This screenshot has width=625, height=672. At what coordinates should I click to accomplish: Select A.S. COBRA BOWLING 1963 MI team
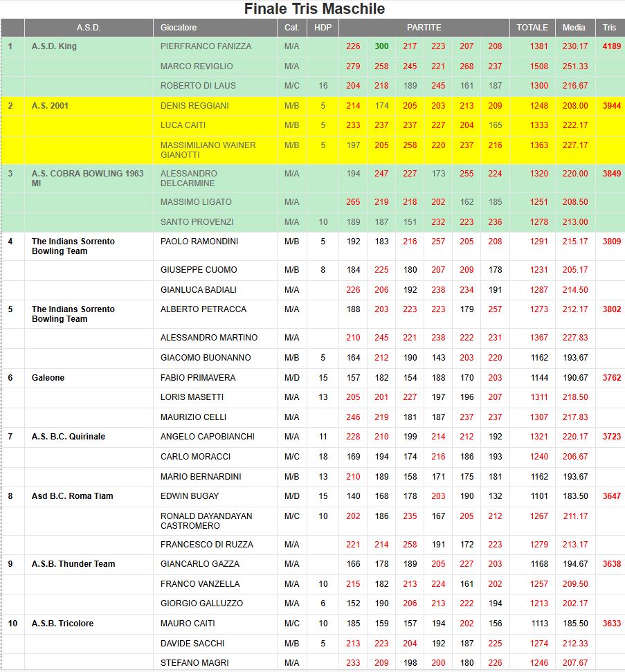pyautogui.click(x=87, y=178)
